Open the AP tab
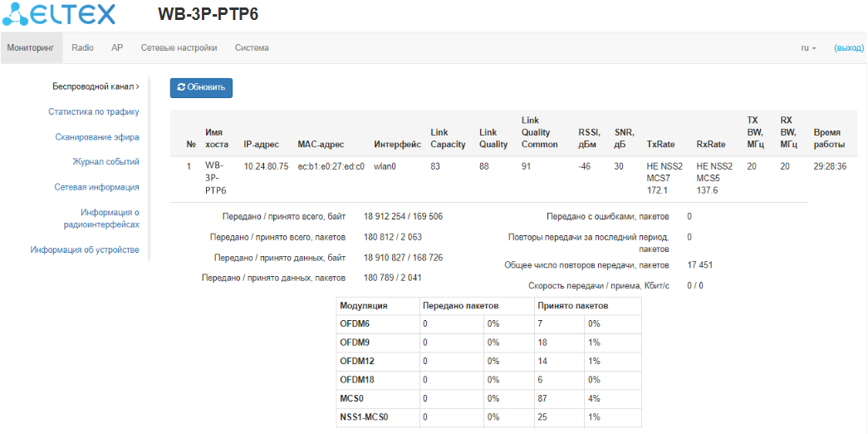Screen dimensions: 868x434 pyautogui.click(x=117, y=47)
